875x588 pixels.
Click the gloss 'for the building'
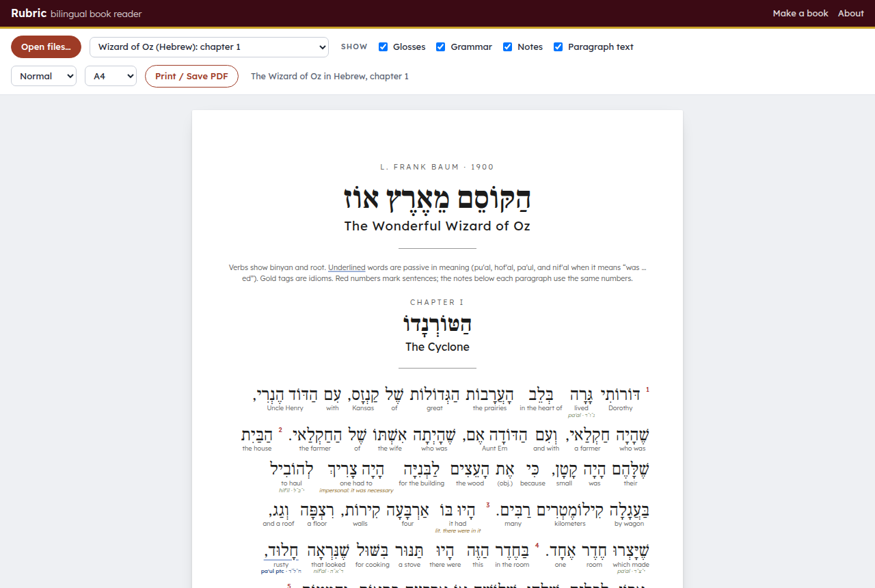pyautogui.click(x=422, y=483)
